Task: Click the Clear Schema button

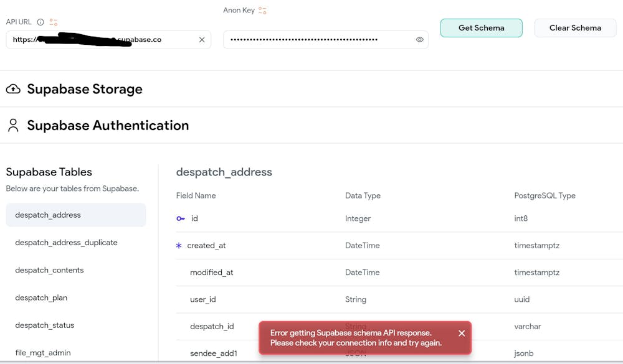Action: pyautogui.click(x=575, y=28)
